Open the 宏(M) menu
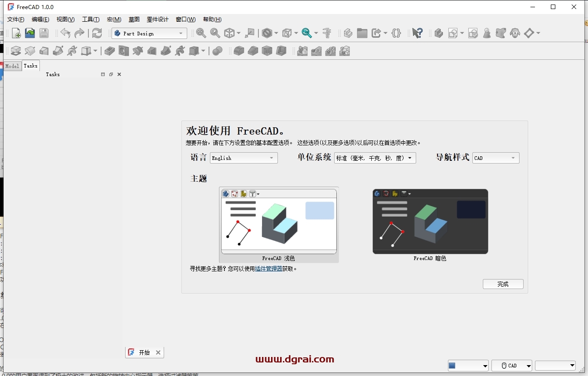This screenshot has width=588, height=376. click(114, 19)
